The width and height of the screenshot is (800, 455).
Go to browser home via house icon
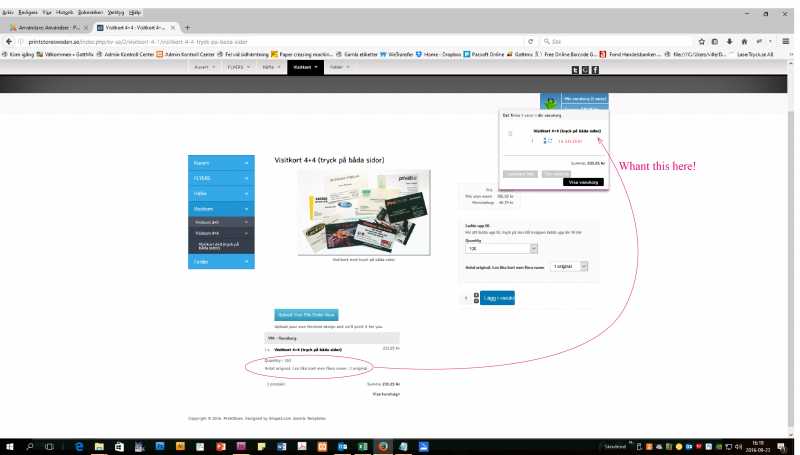pos(744,41)
